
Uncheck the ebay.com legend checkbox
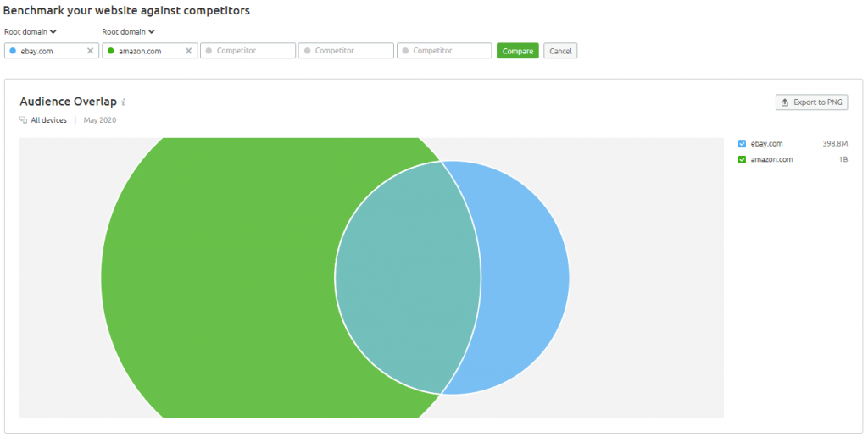[743, 144]
